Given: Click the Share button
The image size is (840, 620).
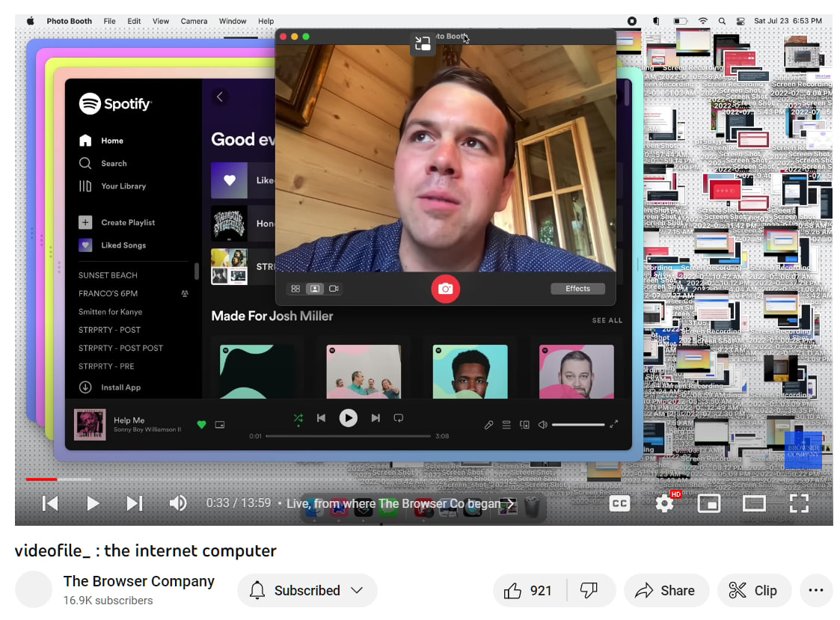Looking at the screenshot, I should 666,591.
